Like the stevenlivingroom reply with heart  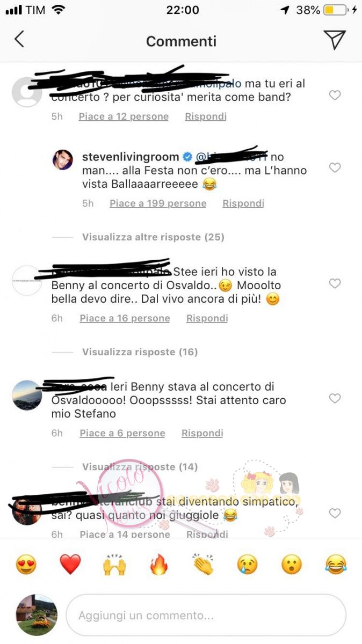tap(335, 168)
